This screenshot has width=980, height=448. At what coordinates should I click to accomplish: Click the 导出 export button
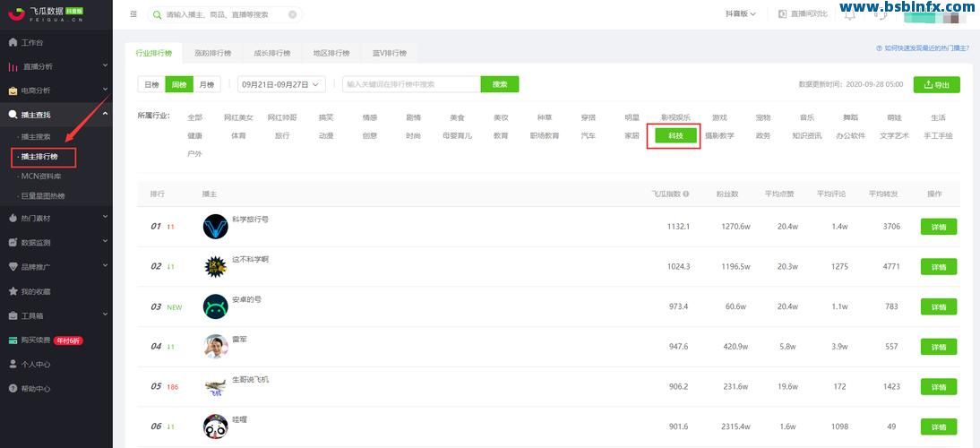click(937, 85)
